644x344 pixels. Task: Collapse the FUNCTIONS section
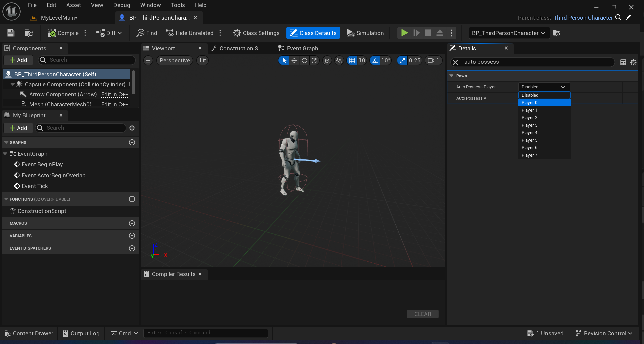click(6, 199)
